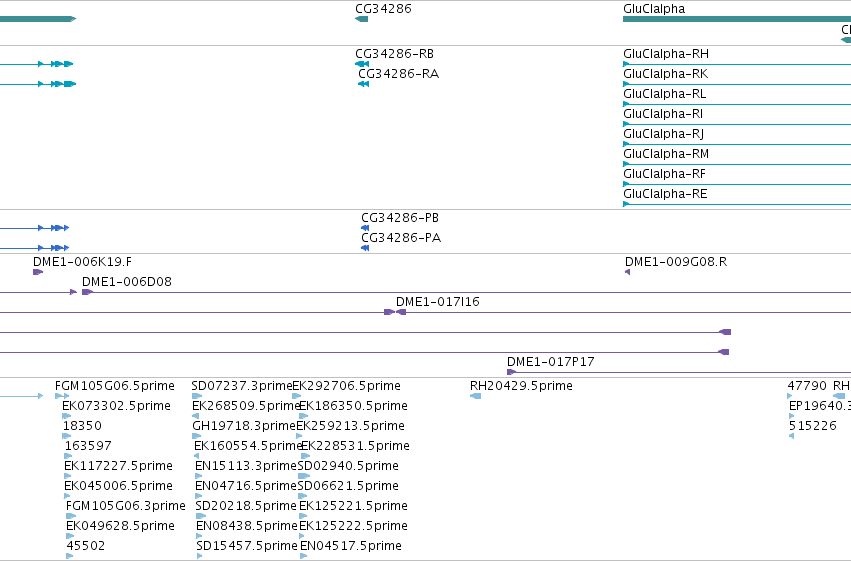Select clone DME1-017P17
The image size is (851, 561).
click(551, 362)
